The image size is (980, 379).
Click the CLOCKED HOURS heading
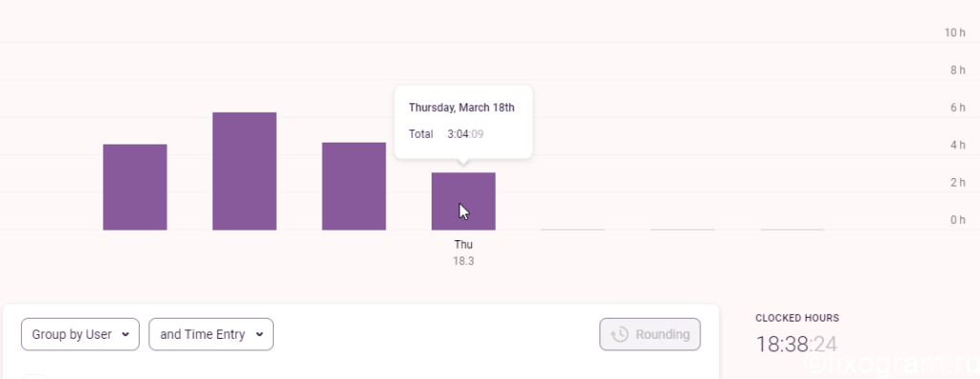[797, 319]
